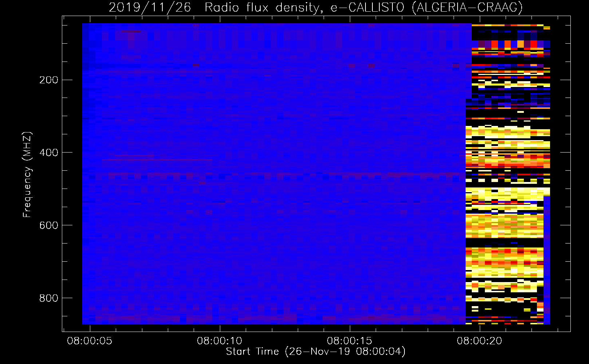The width and height of the screenshot is (589, 364).
Task: Click the 600 frequency tick label
Action: (49, 225)
